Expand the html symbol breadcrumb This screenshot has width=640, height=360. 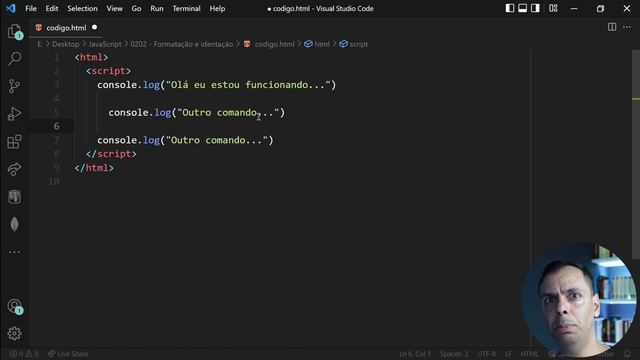pos(317,44)
